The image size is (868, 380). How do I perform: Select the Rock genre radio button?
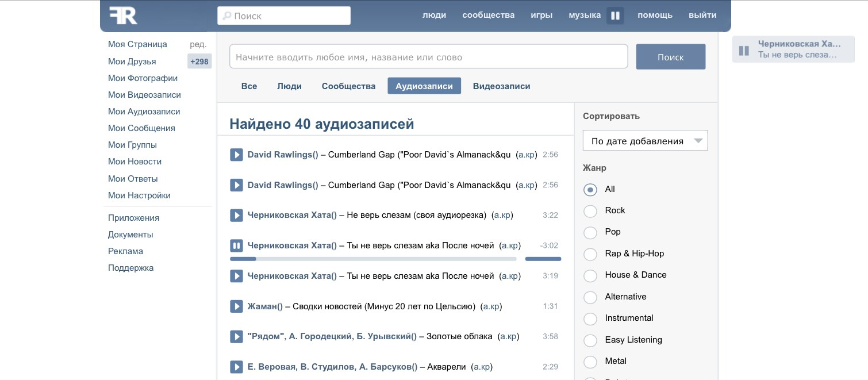coord(590,211)
